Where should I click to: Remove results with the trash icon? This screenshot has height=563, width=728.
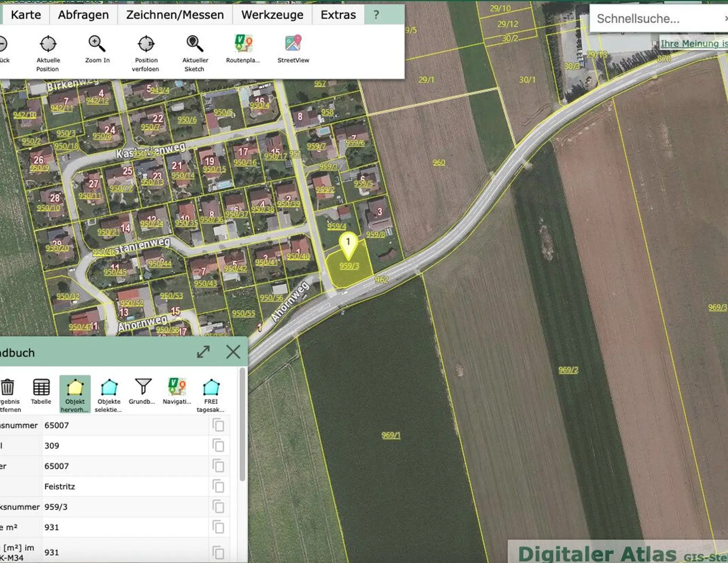point(7,387)
